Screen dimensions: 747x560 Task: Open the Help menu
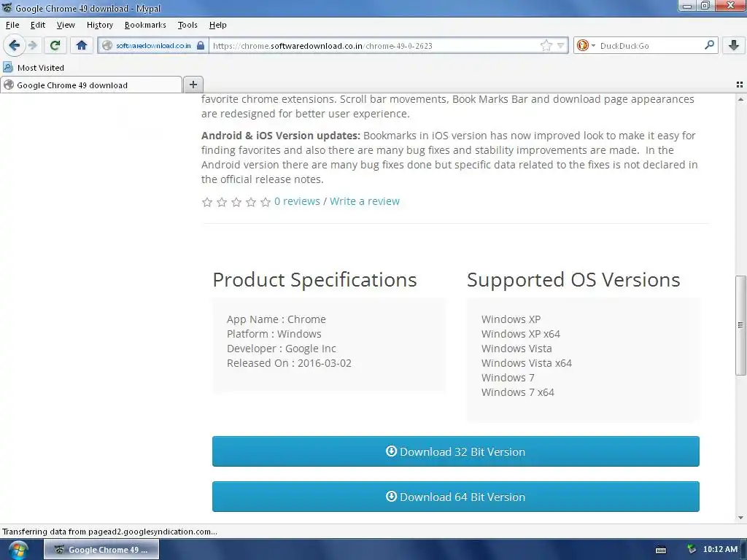tap(217, 25)
